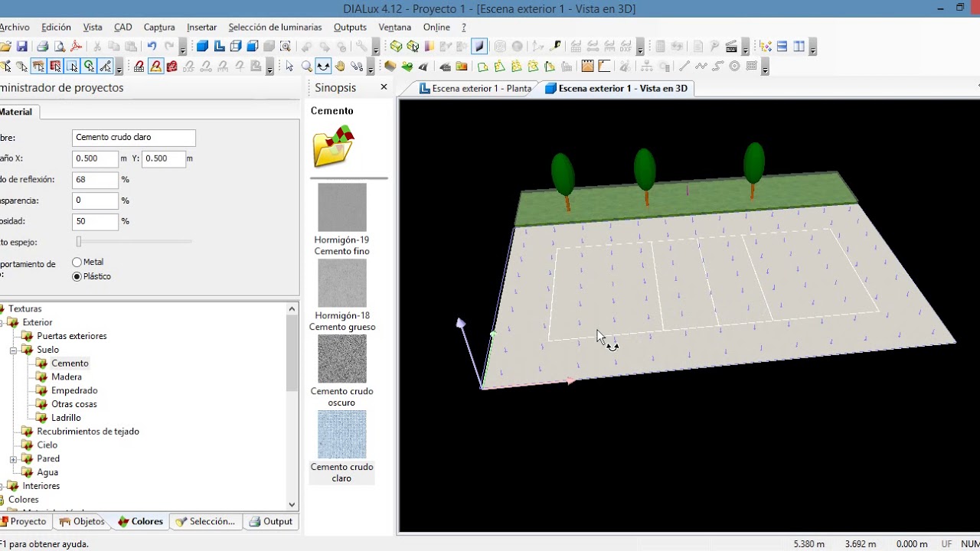Switch to Escena exterior 1 - Planta tab

point(475,88)
